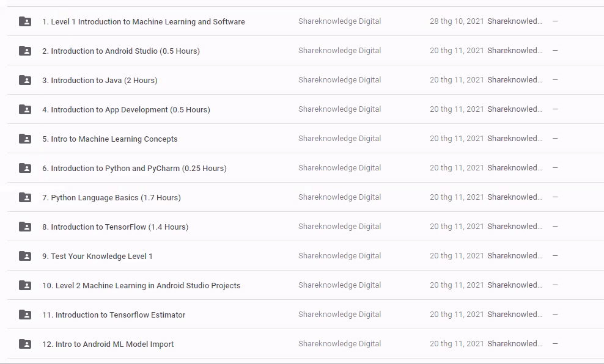Screen dimensions: 604x364
Task: Click modified date in Python Language Basics row
Action: point(456,197)
